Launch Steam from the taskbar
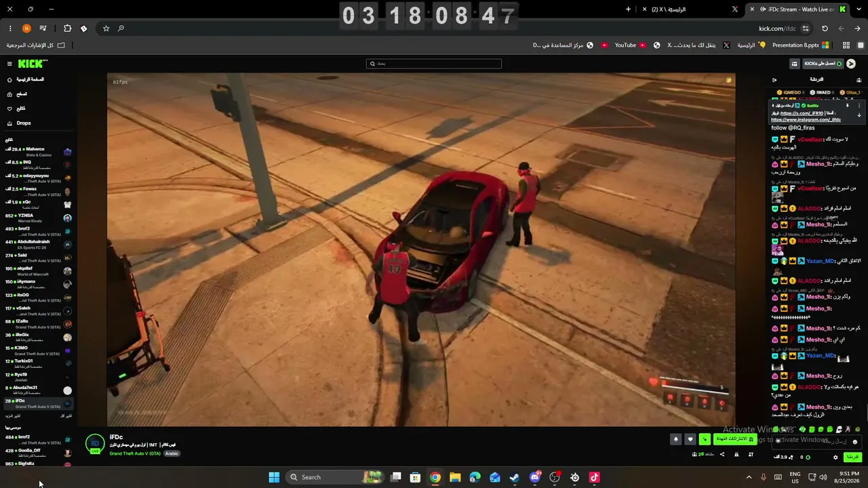The width and height of the screenshot is (868, 488). coord(515,477)
